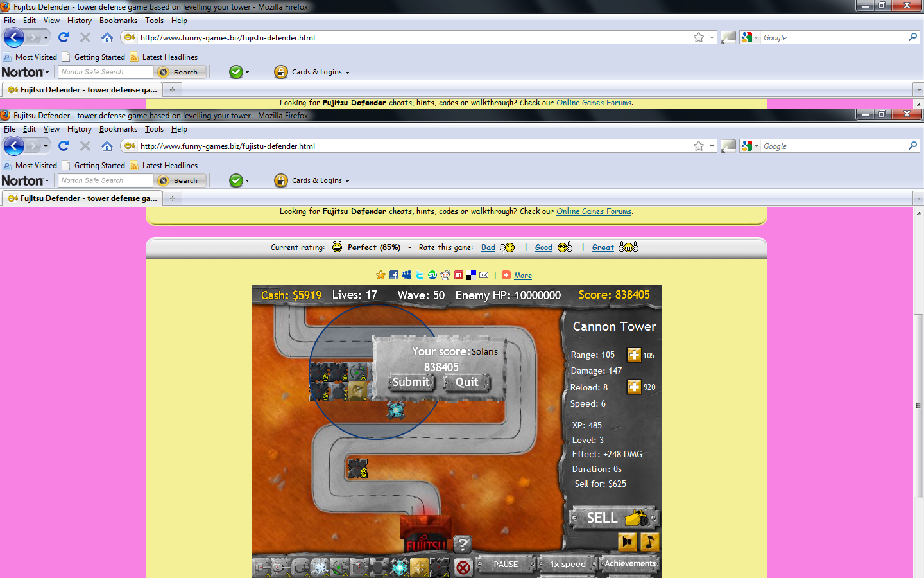
Task: Click Reload in the front Firefox window
Action: click(64, 146)
